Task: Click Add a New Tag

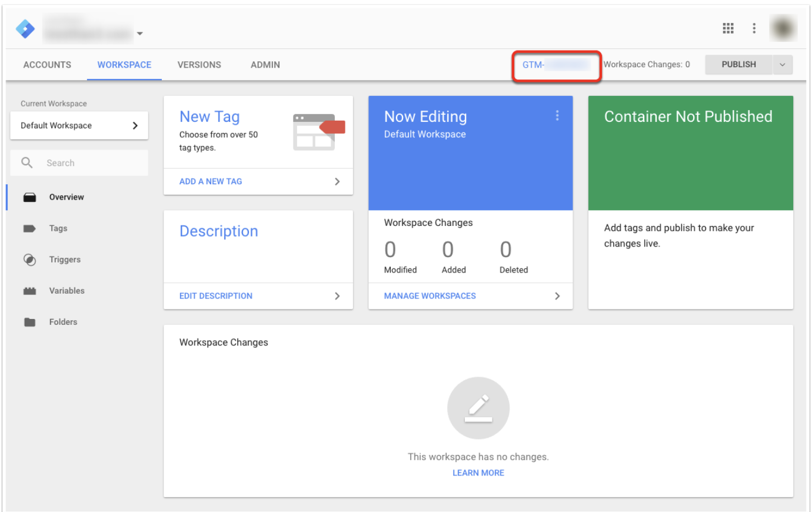Action: 211,181
